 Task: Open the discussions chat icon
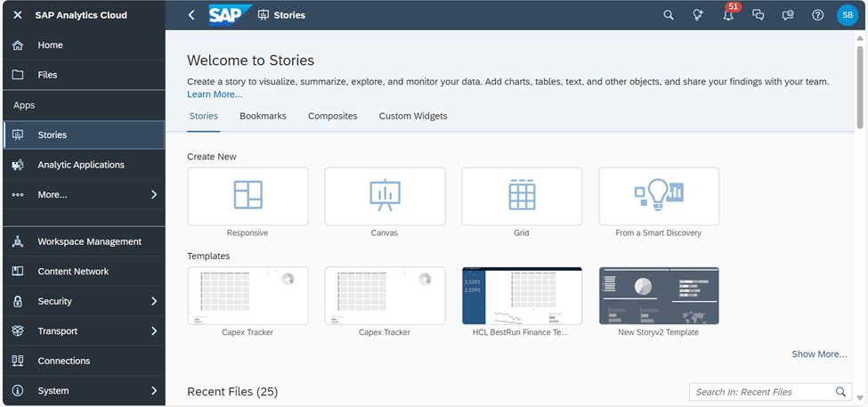click(x=758, y=15)
